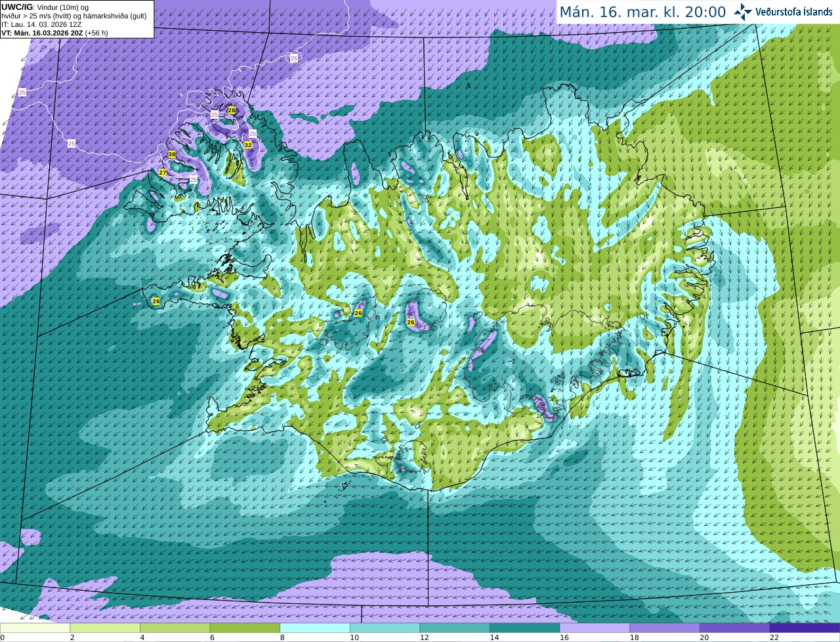Click the yellow gust marker labeled 27

coord(163,173)
